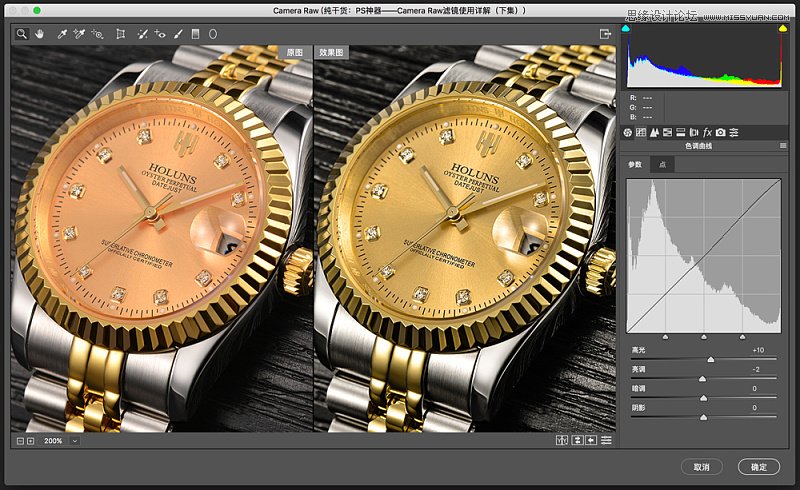Switch to the 点 curve tab

click(661, 165)
